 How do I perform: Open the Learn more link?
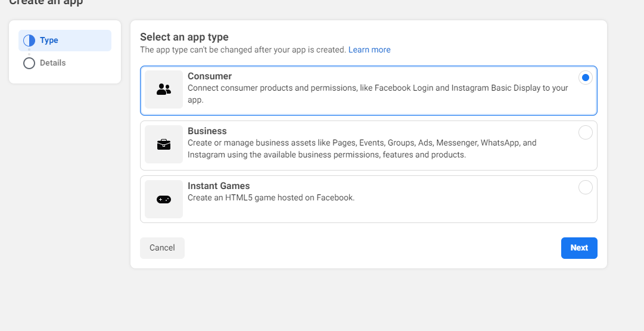point(369,50)
